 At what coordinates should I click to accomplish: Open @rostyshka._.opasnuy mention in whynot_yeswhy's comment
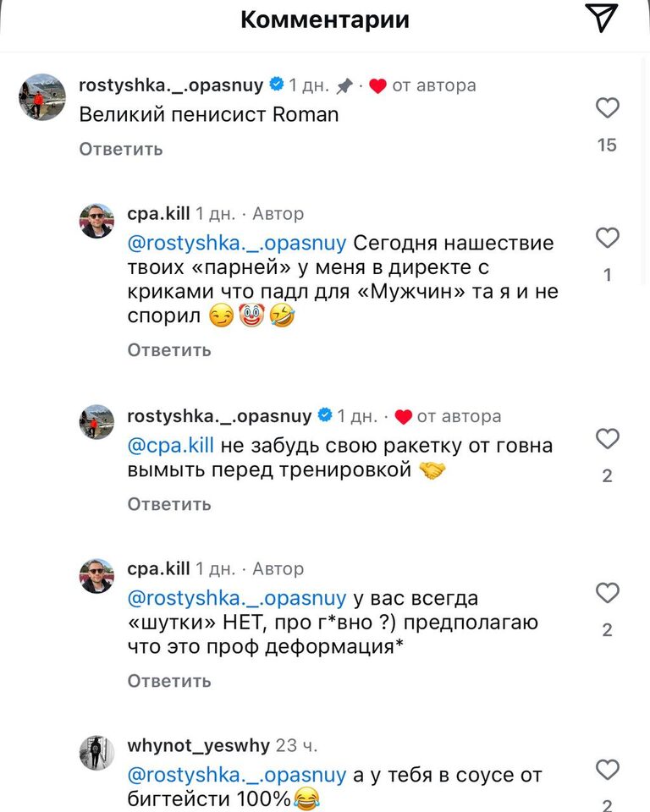tap(237, 775)
